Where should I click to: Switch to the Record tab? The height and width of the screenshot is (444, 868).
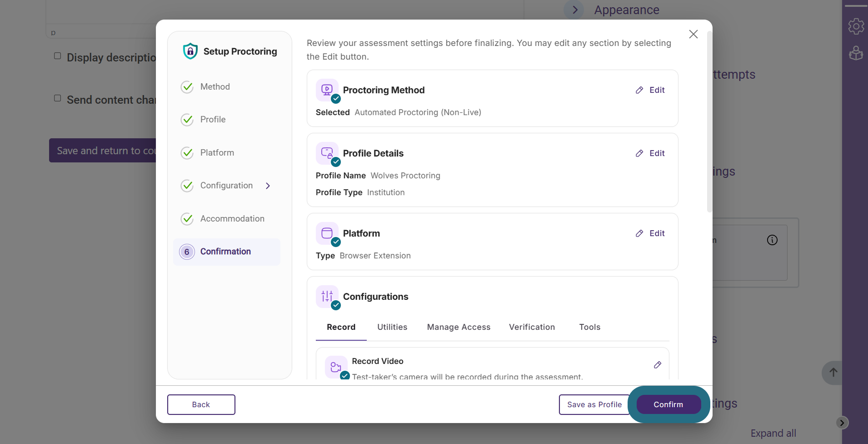click(x=341, y=327)
